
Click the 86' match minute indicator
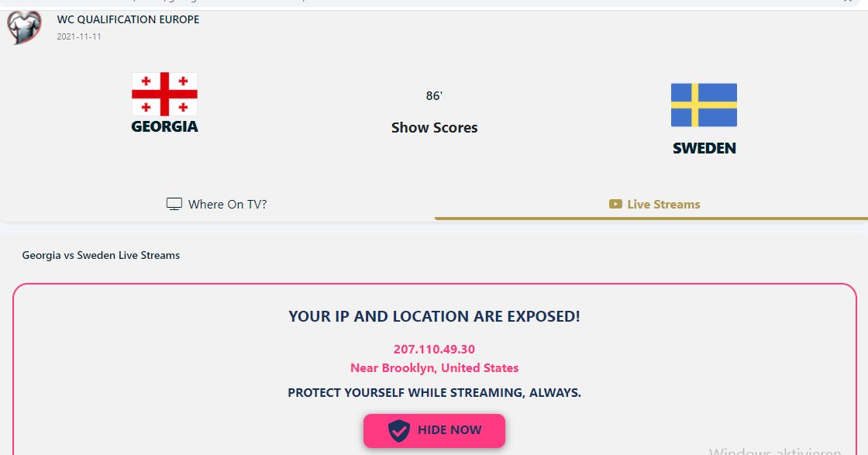click(434, 96)
